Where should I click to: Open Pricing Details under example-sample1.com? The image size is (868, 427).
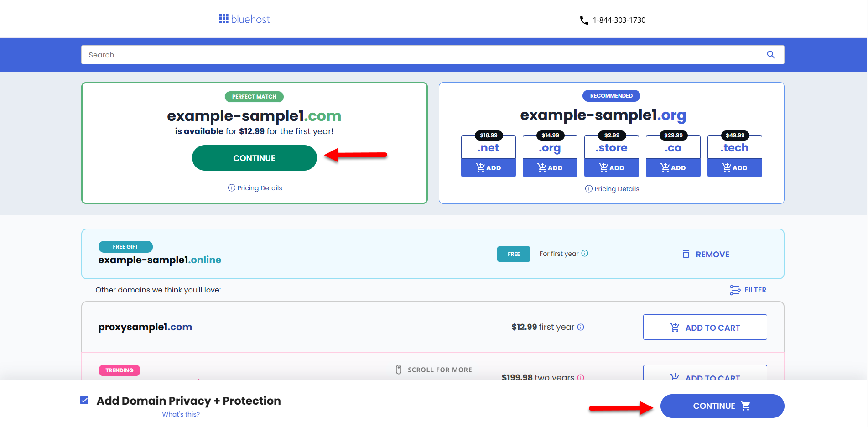(255, 188)
